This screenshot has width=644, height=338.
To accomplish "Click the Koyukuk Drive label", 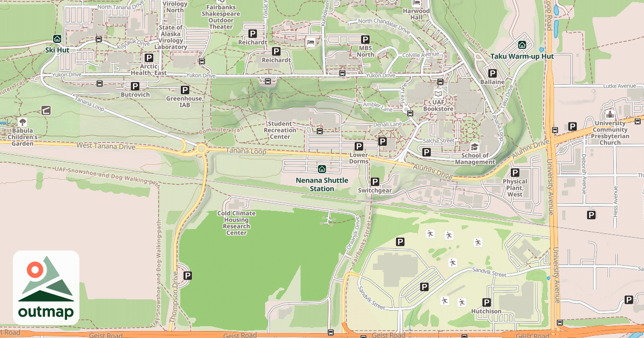I will (x=134, y=42).
